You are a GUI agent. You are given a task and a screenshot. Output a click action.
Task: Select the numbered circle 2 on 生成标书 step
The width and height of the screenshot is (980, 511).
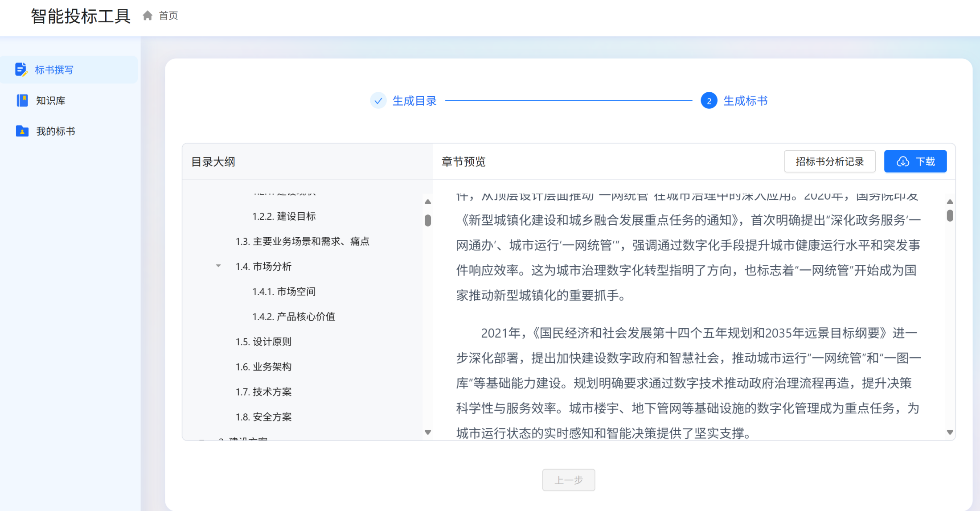709,101
